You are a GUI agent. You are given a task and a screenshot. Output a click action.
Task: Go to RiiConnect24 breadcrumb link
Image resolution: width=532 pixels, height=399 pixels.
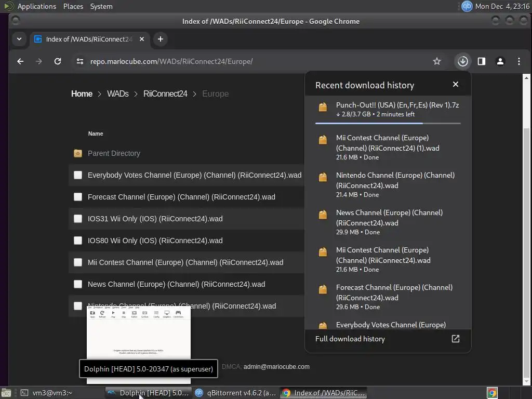coord(165,94)
